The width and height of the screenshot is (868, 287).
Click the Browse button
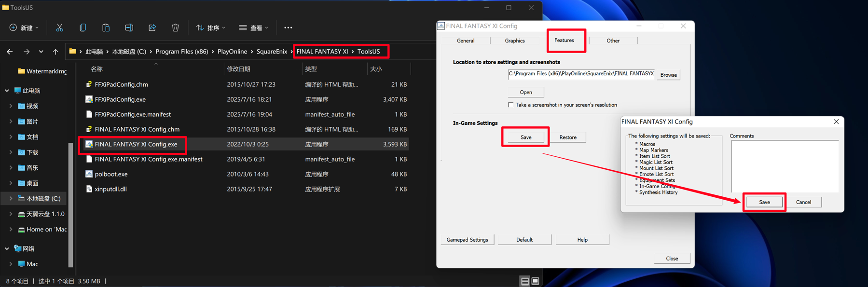[x=668, y=75]
